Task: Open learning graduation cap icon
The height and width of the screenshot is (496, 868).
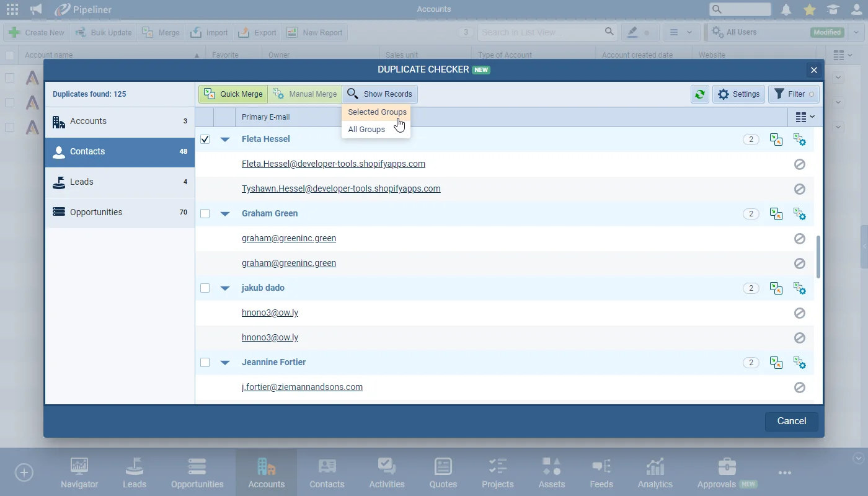Action: click(x=833, y=9)
